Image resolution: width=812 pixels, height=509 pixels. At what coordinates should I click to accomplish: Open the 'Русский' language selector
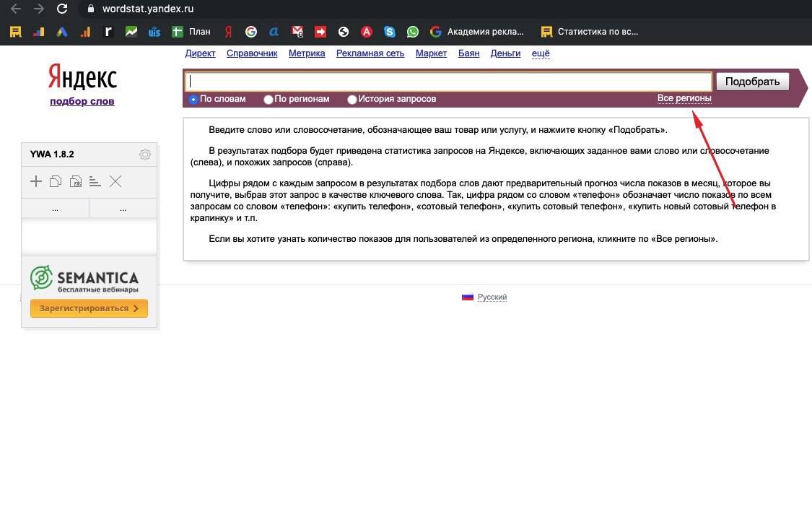tap(492, 297)
